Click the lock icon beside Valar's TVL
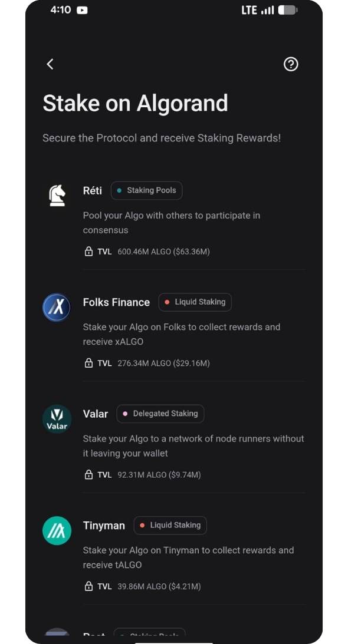The image size is (348, 644). coord(87,474)
